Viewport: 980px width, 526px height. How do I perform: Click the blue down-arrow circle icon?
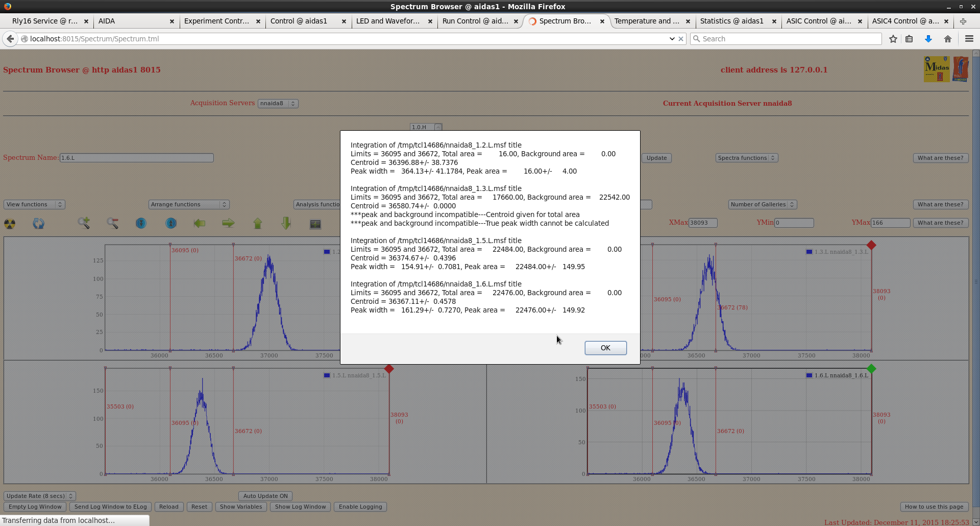pos(141,223)
